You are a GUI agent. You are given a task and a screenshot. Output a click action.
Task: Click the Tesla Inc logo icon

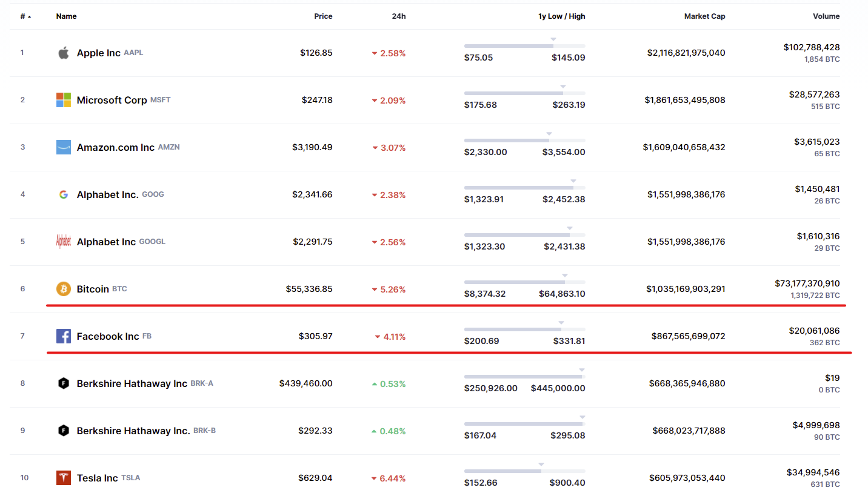(64, 478)
